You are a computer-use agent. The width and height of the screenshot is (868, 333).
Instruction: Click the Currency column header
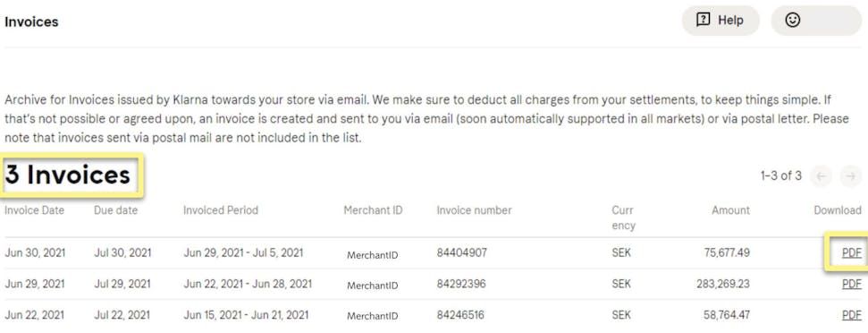(623, 218)
